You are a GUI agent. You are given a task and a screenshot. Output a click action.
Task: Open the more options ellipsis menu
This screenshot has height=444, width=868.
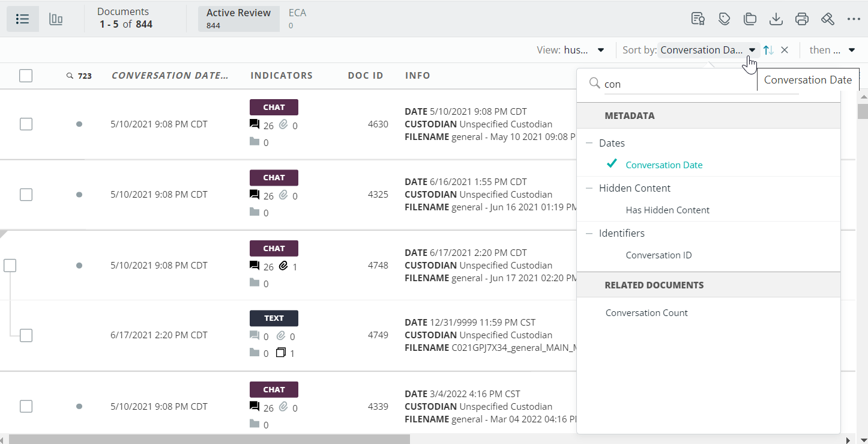[x=854, y=19]
